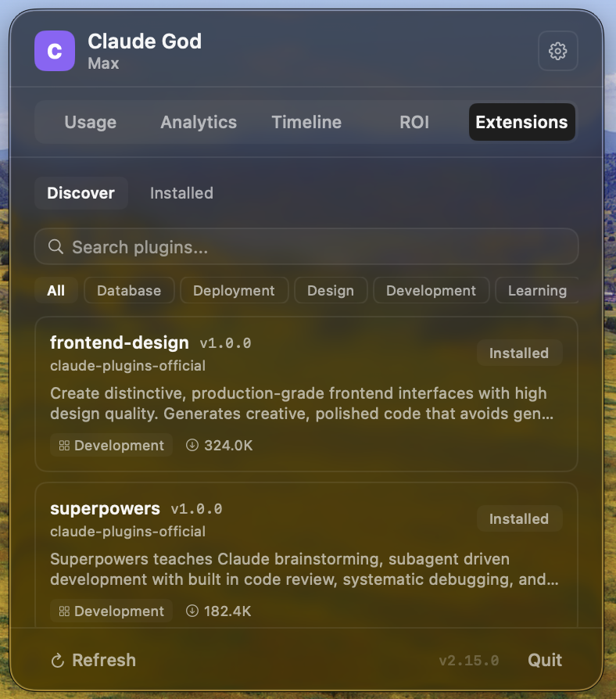The height and width of the screenshot is (699, 616).
Task: Click the Refresh circular arrow icon
Action: click(56, 660)
